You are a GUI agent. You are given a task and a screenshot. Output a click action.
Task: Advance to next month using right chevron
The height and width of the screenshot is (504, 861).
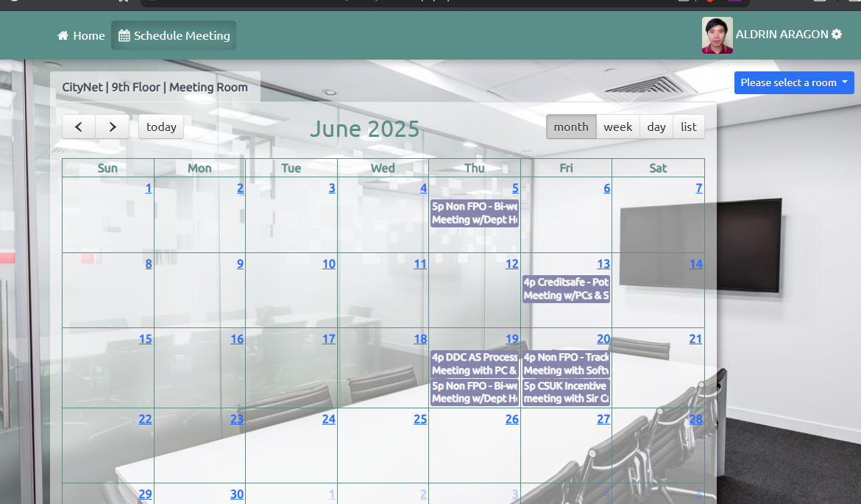coord(112,127)
